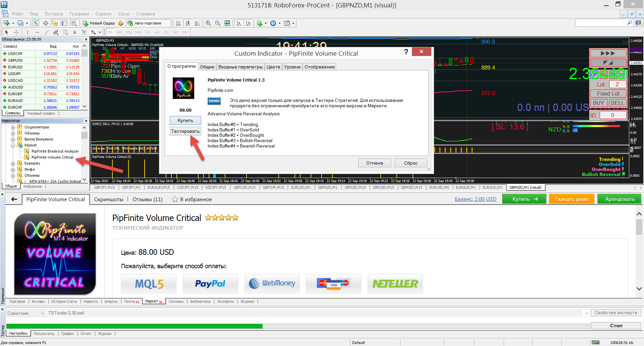Select the arrow cursor tool
Image resolution: width=644 pixels, height=346 pixels.
click(x=6, y=32)
